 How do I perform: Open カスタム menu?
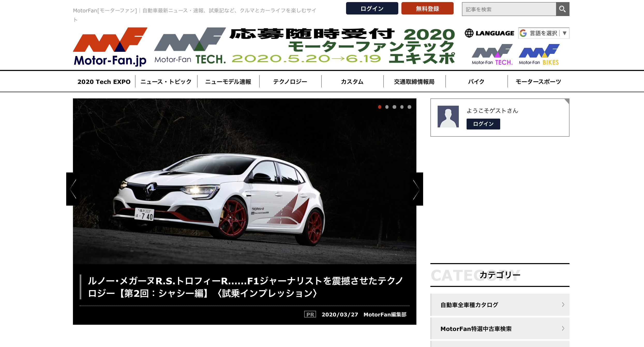(352, 82)
